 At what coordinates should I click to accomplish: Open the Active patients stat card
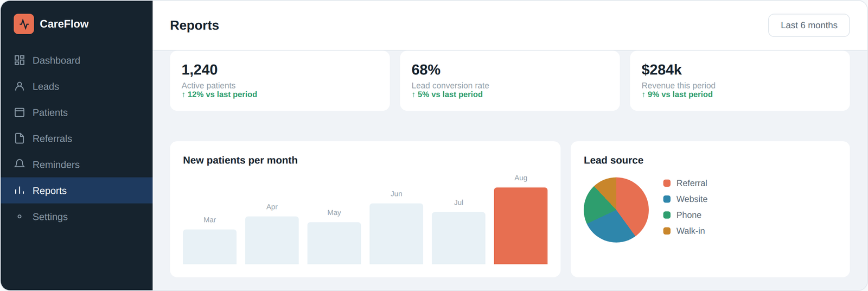point(280,81)
